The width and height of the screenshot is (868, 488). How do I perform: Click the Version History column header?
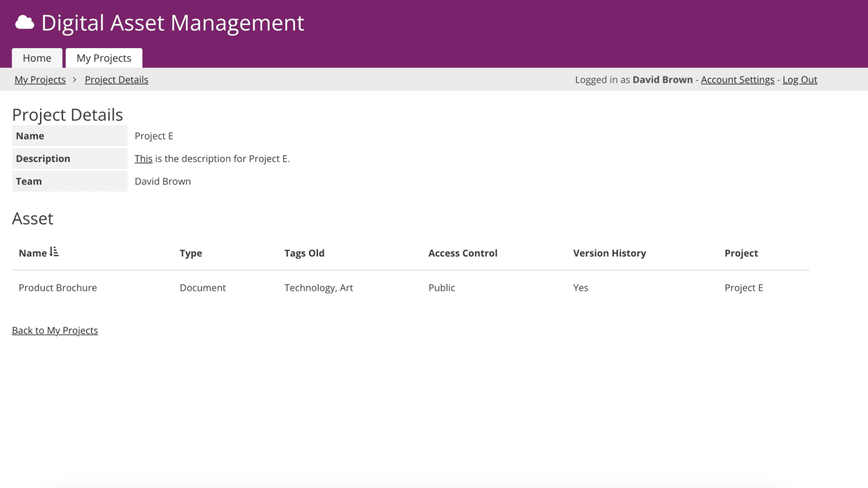click(610, 253)
